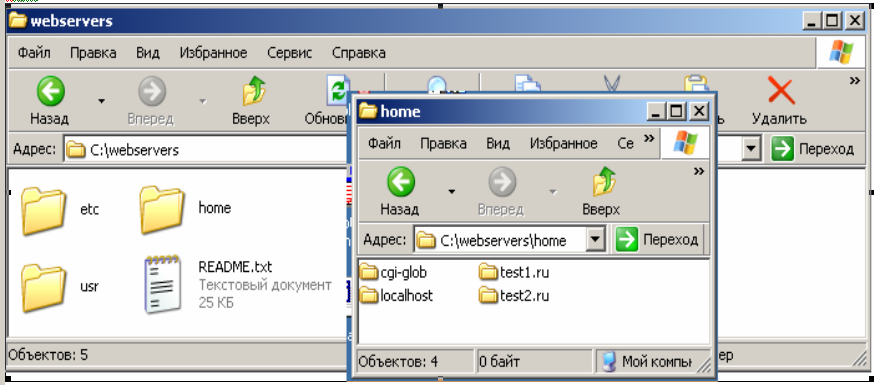
Task: Open Избранное menu in home window
Action: click(564, 144)
